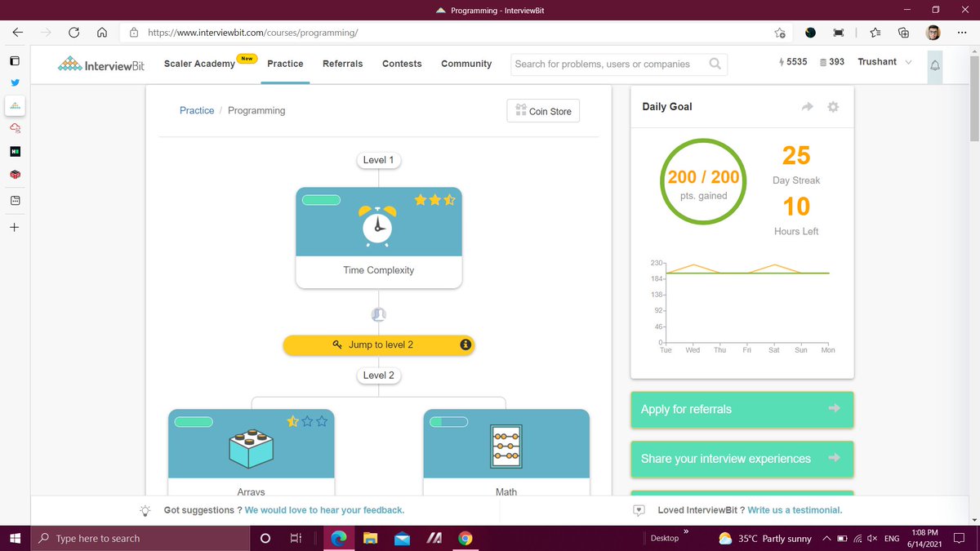The height and width of the screenshot is (551, 980).
Task: Click the problem search input field
Action: point(609,64)
